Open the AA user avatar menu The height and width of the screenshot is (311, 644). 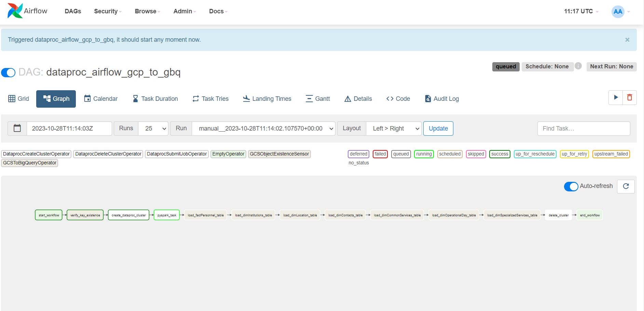coord(618,12)
